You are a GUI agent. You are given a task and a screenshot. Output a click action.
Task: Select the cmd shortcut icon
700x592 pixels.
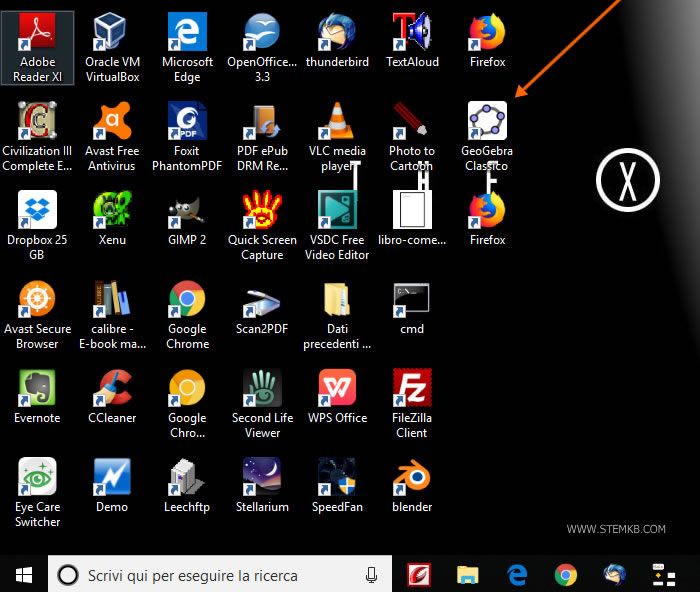click(412, 308)
